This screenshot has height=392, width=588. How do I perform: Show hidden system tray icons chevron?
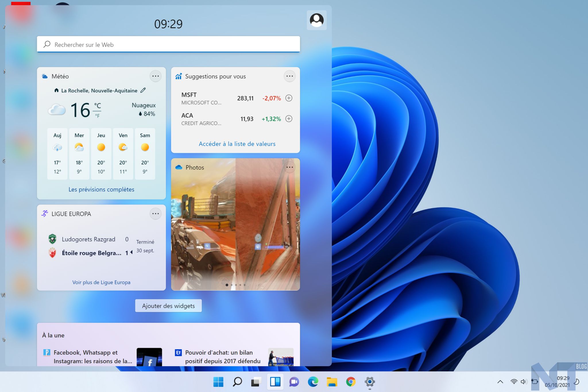tap(500, 382)
